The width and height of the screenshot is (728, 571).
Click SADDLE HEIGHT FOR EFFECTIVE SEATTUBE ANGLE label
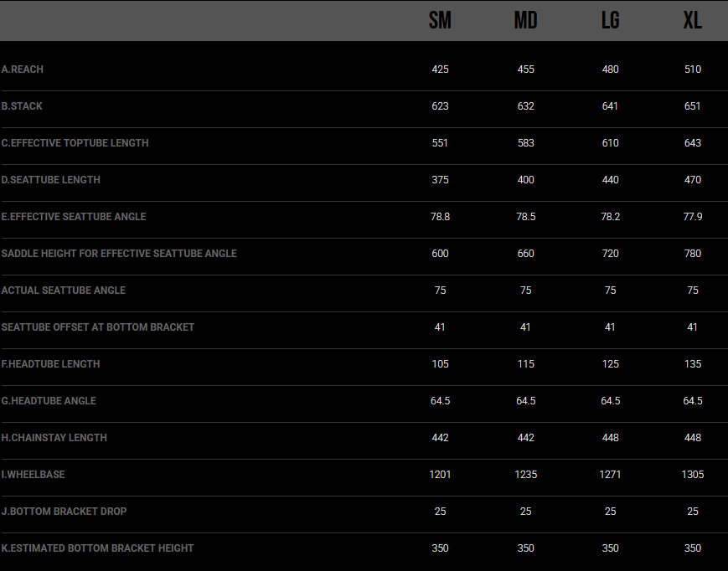(x=119, y=254)
